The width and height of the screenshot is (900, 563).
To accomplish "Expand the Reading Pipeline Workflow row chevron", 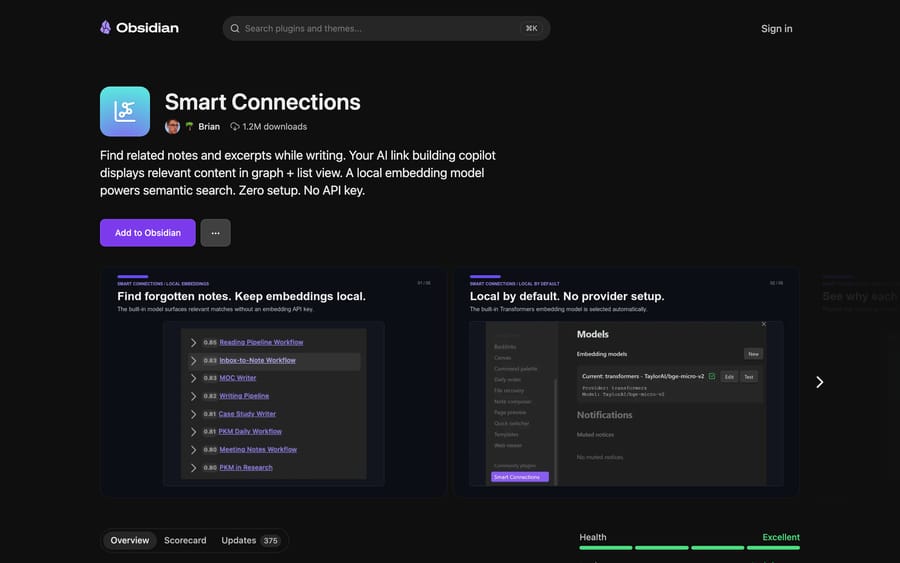I will [193, 343].
